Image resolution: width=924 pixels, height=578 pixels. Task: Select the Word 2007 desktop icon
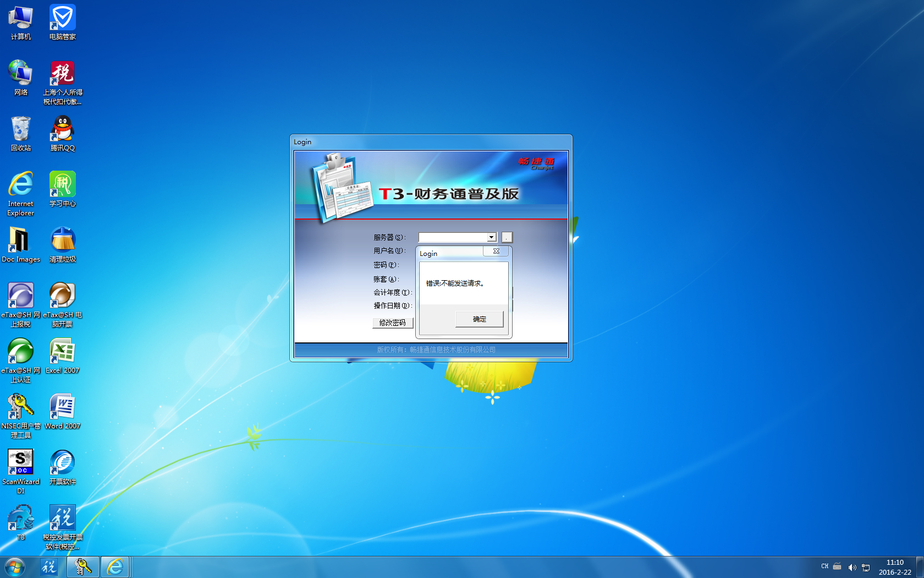[63, 411]
